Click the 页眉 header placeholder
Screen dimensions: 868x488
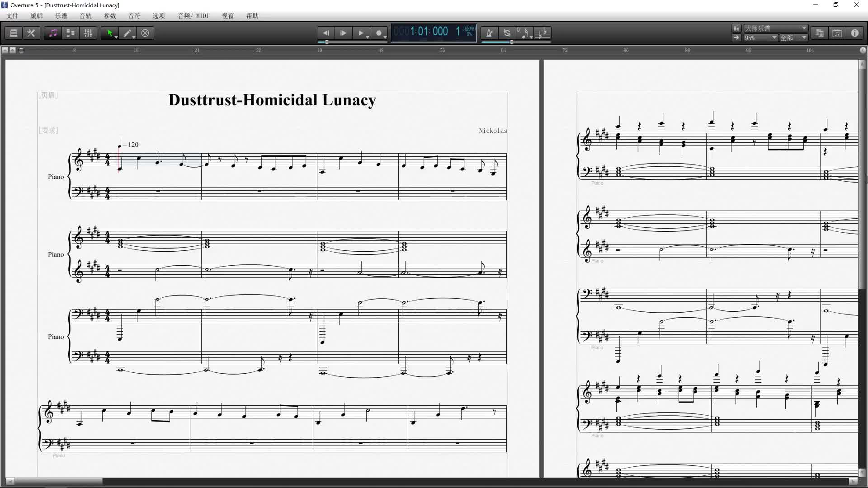click(48, 95)
